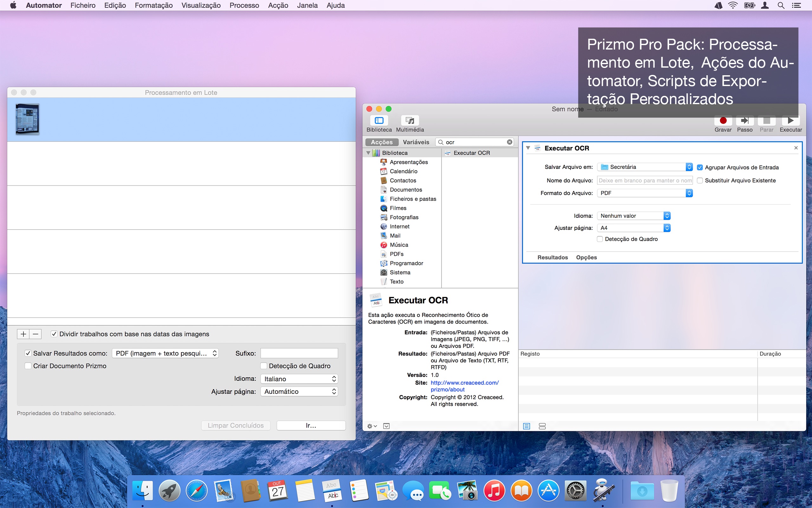Collapse the Biblioteca tree disclosure triangle

(369, 153)
